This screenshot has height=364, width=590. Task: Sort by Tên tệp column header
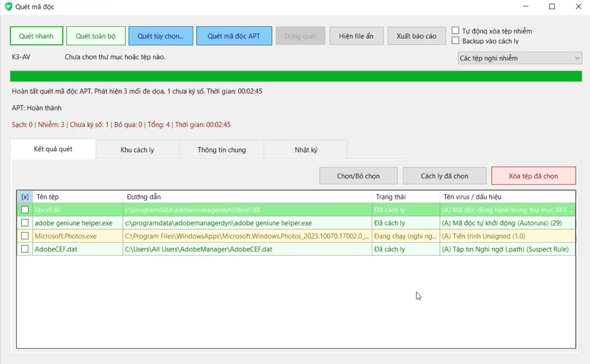pos(77,197)
